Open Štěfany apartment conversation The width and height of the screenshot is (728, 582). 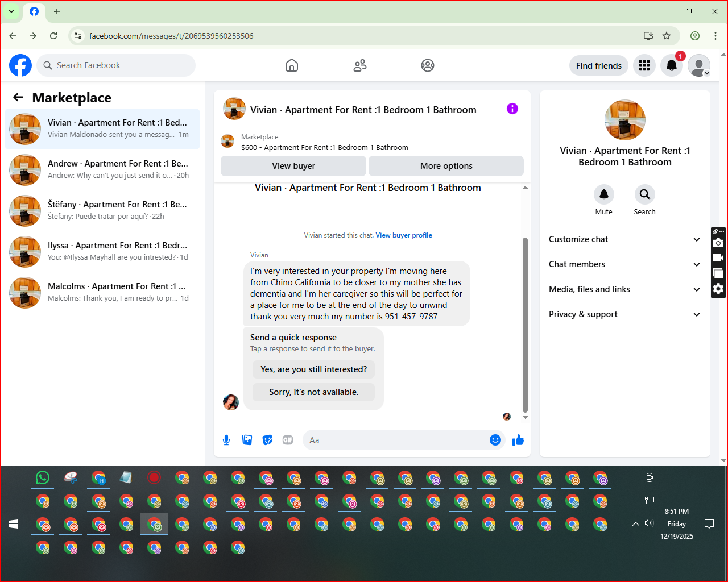(102, 211)
